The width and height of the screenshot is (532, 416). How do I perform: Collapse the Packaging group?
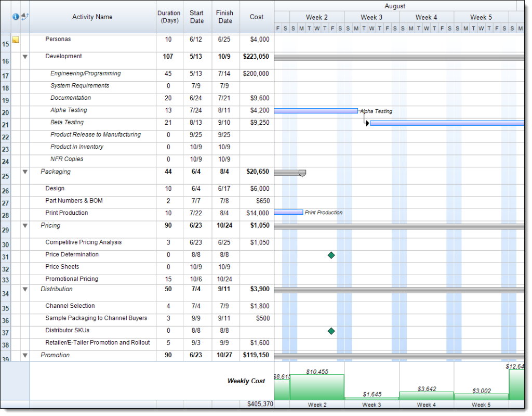pos(24,172)
